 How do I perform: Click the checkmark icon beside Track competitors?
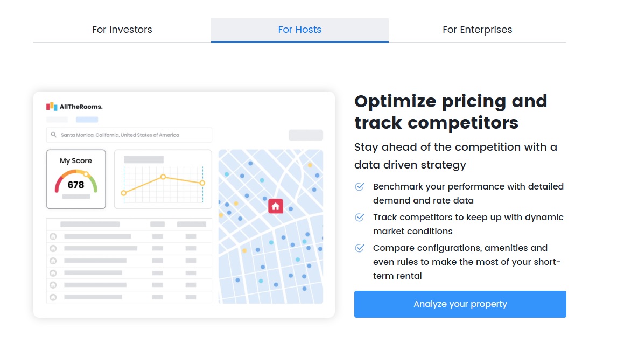pyautogui.click(x=359, y=217)
